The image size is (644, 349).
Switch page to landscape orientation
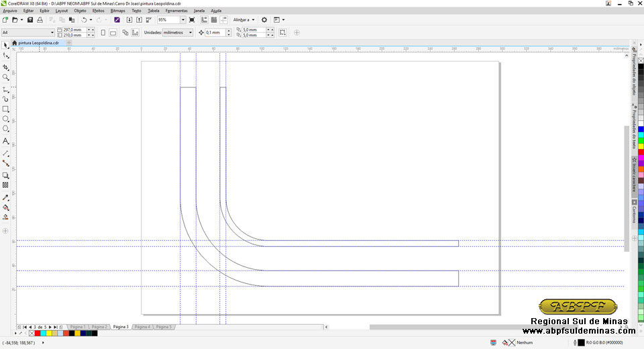113,32
